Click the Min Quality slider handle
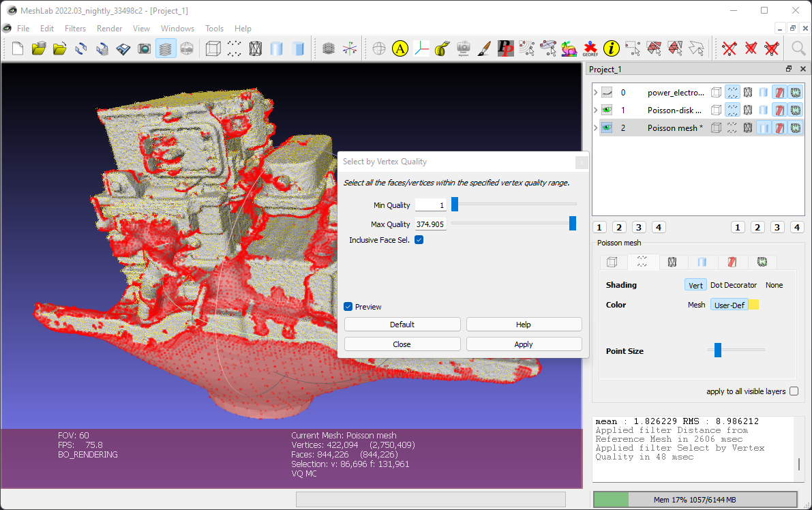 pos(455,204)
